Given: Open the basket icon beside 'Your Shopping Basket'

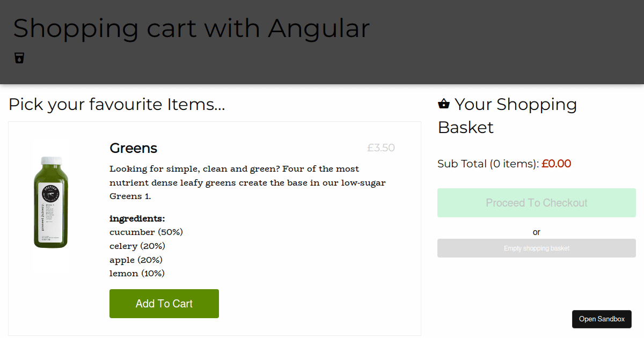Looking at the screenshot, I should [444, 103].
